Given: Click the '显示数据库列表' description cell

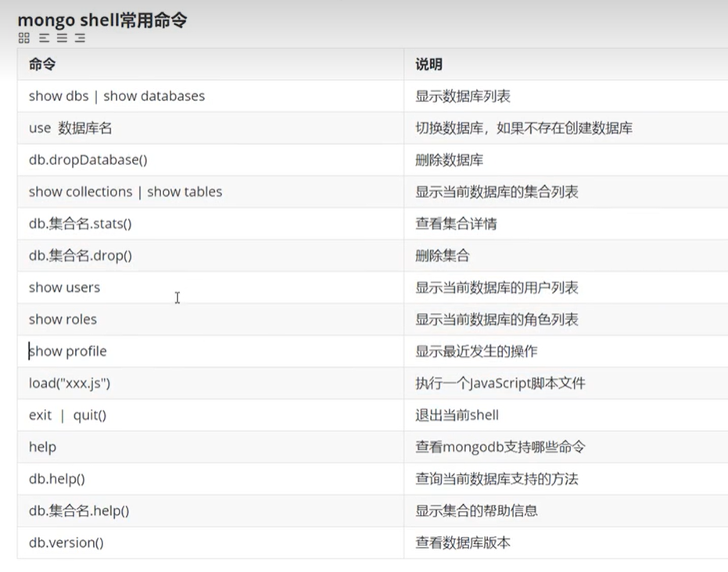Looking at the screenshot, I should (x=566, y=96).
